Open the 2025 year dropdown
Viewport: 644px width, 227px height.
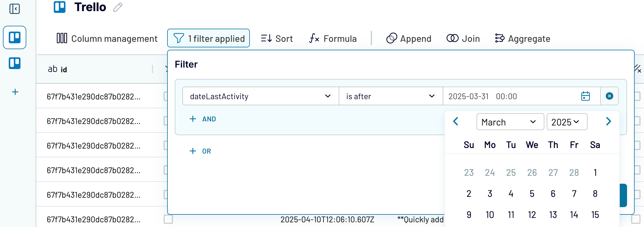(567, 122)
